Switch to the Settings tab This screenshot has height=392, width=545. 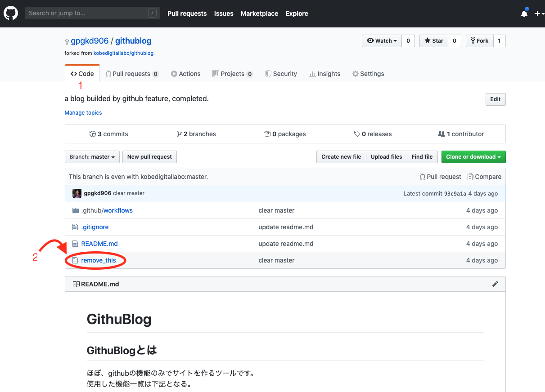pyautogui.click(x=368, y=74)
